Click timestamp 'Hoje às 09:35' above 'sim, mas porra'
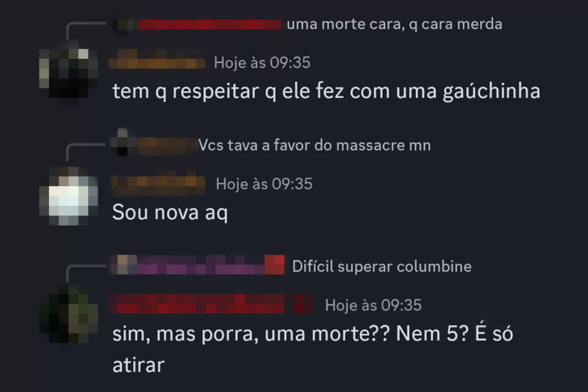This screenshot has width=588, height=392. [x=373, y=306]
